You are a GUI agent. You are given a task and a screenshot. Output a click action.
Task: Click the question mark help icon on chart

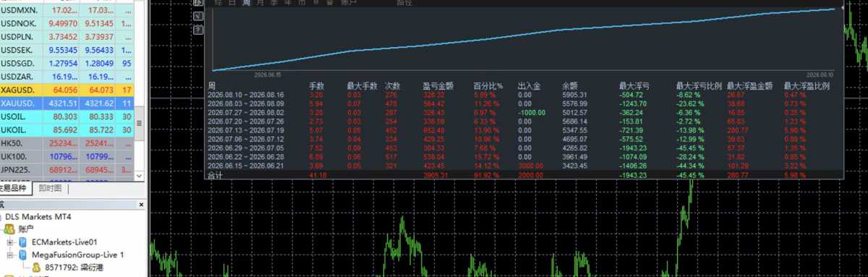coord(198,30)
